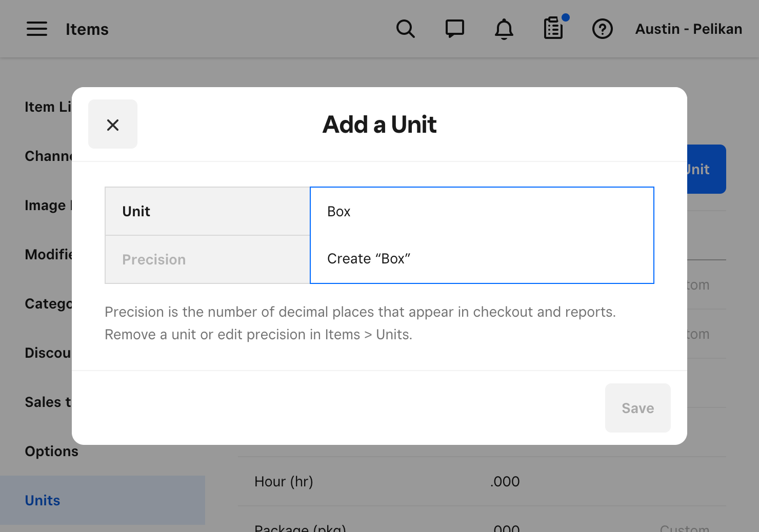Open Discounts in the sidebar

[x=47, y=353]
